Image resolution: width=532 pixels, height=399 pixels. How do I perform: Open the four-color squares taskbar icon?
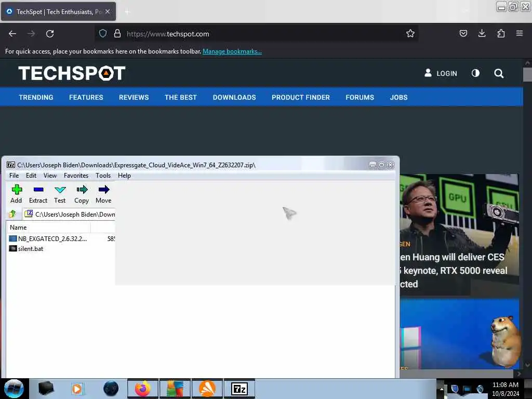[175, 389]
